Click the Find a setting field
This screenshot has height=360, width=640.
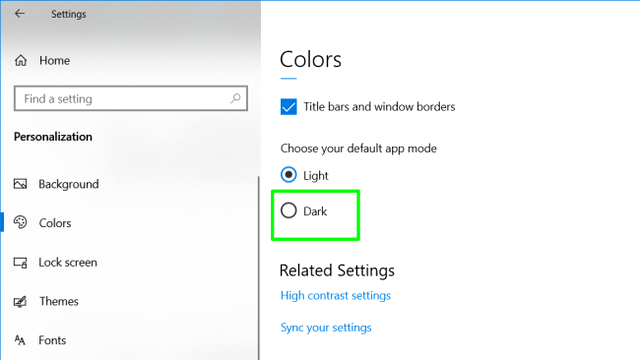click(131, 98)
